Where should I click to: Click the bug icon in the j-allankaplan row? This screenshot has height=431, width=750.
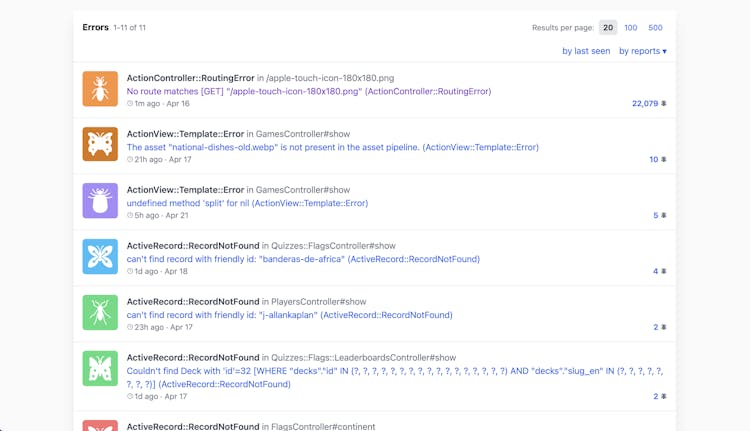tap(663, 327)
